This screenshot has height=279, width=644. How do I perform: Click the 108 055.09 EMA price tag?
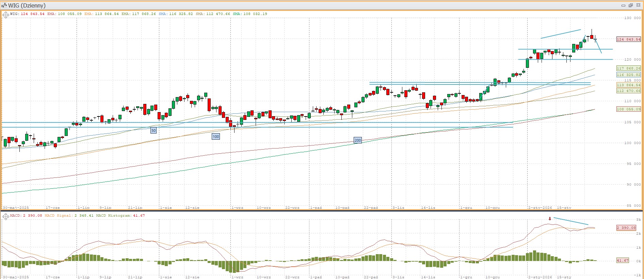628,109
